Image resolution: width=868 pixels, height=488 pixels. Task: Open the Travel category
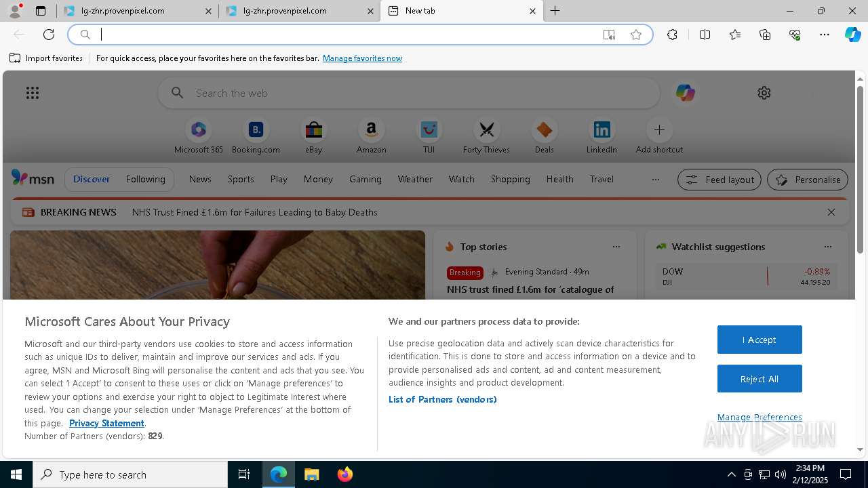[x=601, y=179]
